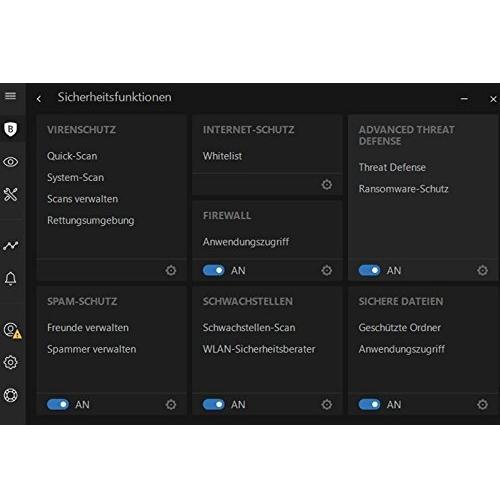Open the activity graph icon
500x500 pixels.
click(10, 246)
